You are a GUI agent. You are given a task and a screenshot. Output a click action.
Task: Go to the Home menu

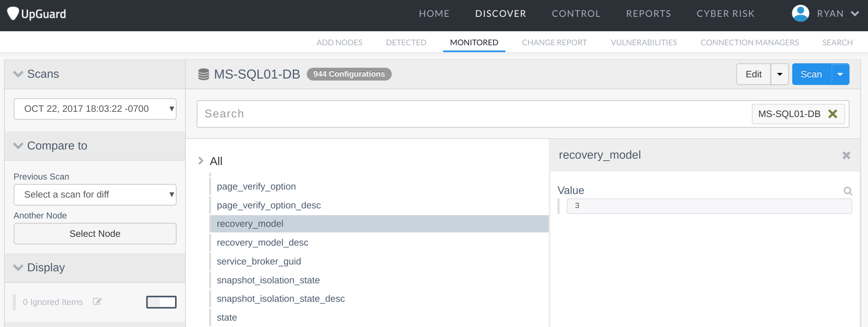point(434,14)
